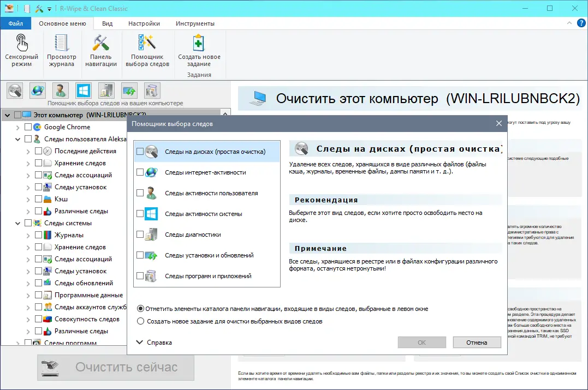Collapse the Следы системы tree node
Screen dimensions: 588x390
click(x=17, y=223)
